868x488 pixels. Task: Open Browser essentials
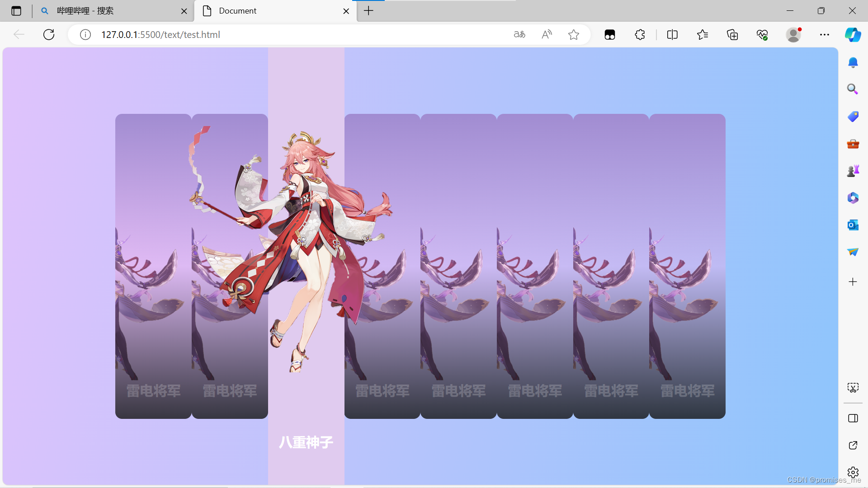(x=762, y=34)
